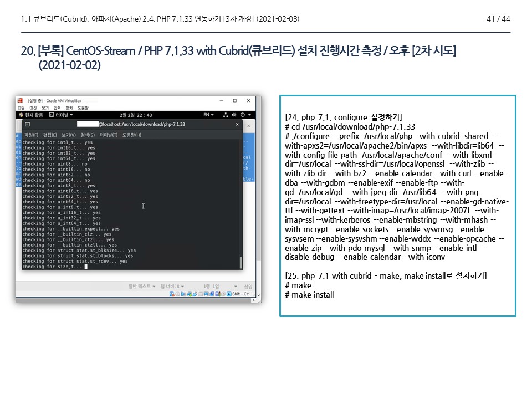The height and width of the screenshot is (399, 532).
Task: Open the 도움말(H) menu in the terminal
Action: click(132, 135)
